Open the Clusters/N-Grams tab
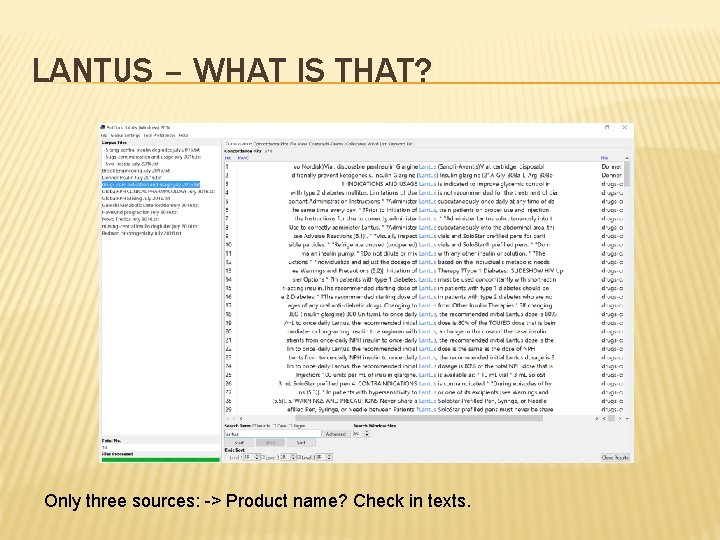The image size is (720, 540). click(x=326, y=144)
